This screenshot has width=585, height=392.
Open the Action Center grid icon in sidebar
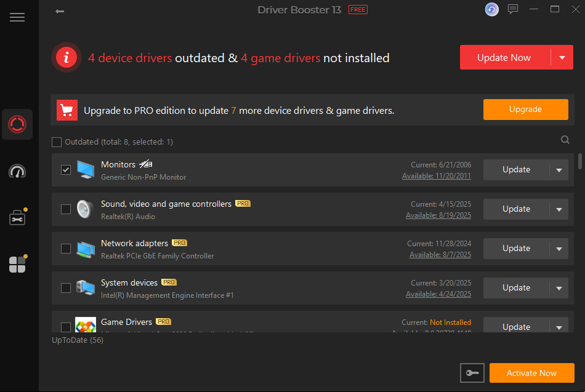(x=17, y=263)
